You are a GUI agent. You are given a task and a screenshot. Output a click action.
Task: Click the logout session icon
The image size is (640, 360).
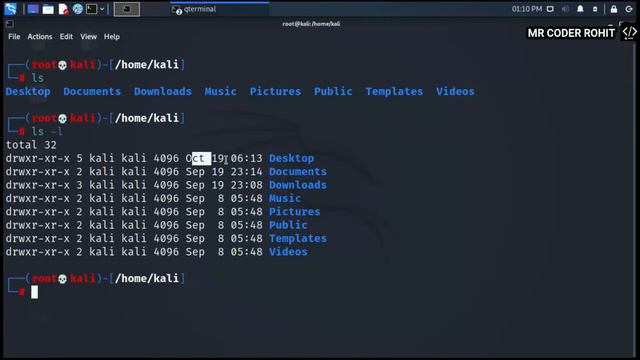(x=629, y=9)
